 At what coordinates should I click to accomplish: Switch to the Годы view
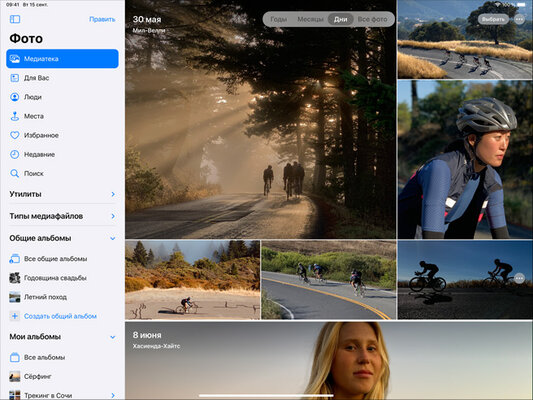pyautogui.click(x=279, y=19)
